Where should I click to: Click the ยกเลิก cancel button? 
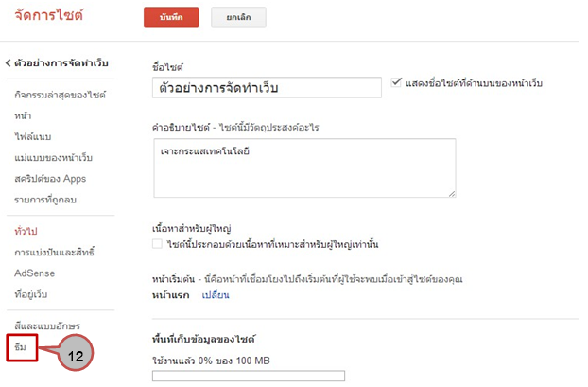[x=238, y=17]
